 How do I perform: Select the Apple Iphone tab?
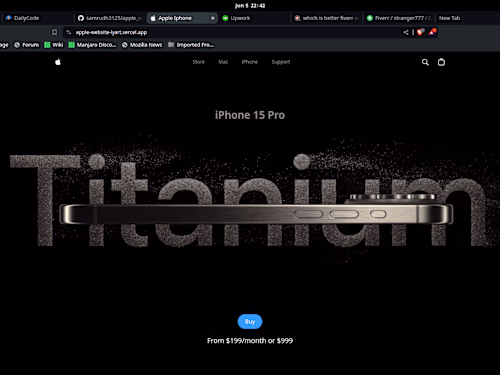(182, 18)
